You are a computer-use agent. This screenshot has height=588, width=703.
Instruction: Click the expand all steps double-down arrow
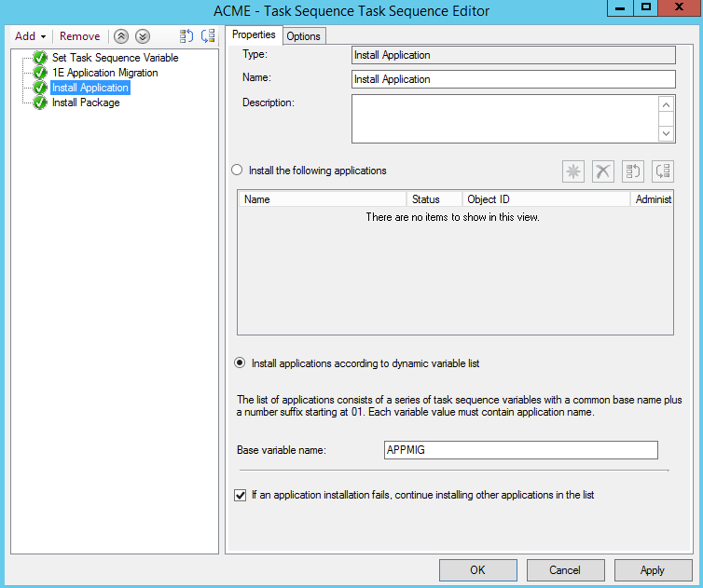click(x=142, y=36)
